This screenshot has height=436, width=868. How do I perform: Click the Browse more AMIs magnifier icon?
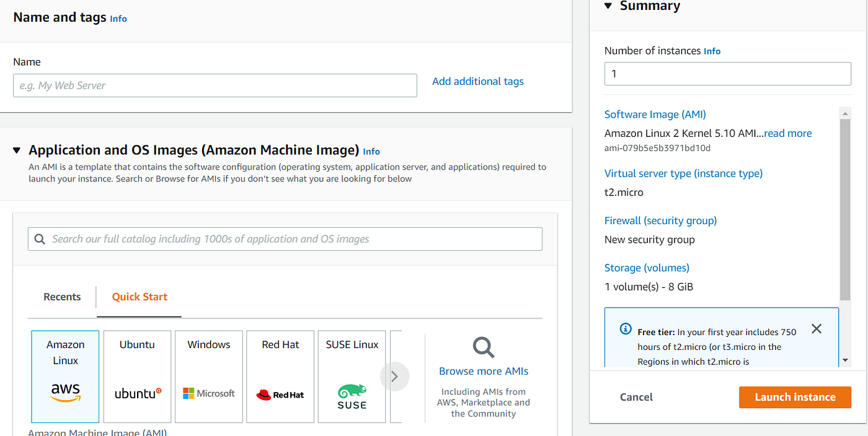484,349
